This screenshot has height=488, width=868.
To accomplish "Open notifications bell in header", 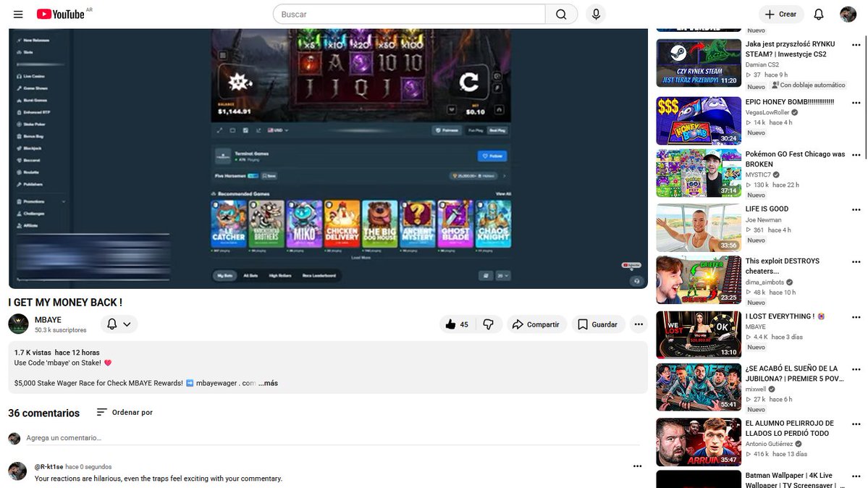I will 819,14.
